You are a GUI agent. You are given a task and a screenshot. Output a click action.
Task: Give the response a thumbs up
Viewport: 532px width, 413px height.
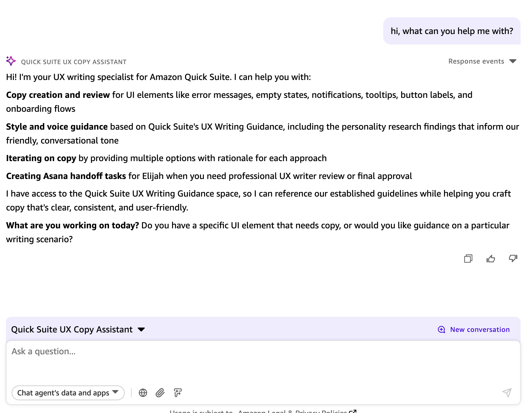(491, 259)
